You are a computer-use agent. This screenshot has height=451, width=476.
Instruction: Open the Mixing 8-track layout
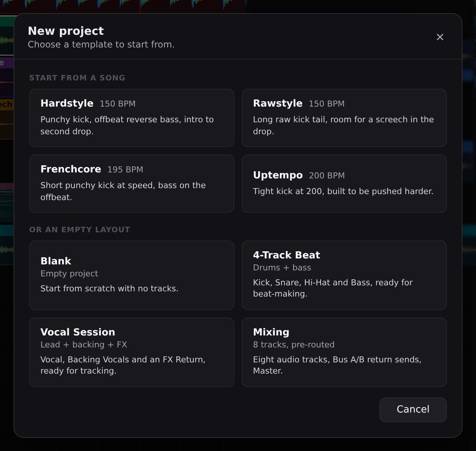coord(344,352)
